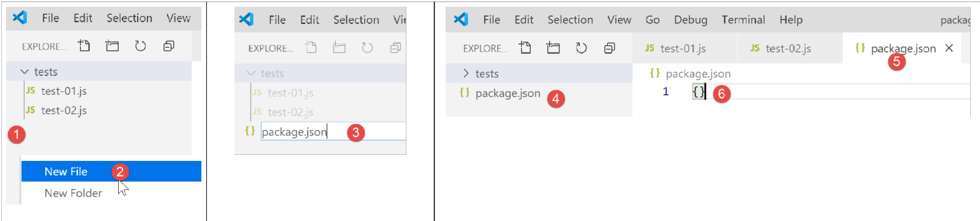Click VS Code logo in middle panel

point(247,20)
